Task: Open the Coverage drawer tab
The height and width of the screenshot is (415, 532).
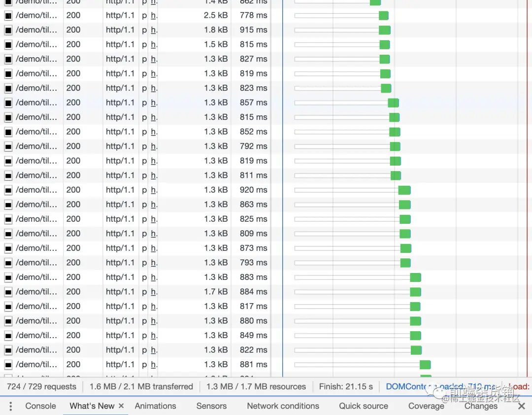Action: pyautogui.click(x=426, y=406)
